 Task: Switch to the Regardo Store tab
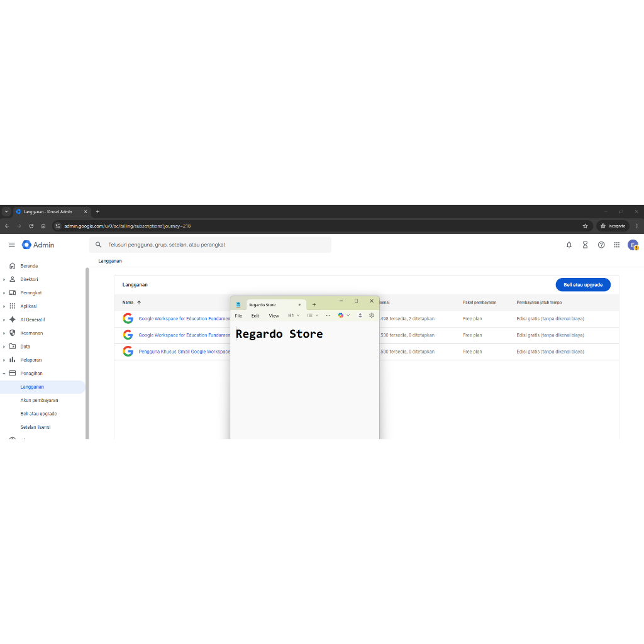pos(264,304)
